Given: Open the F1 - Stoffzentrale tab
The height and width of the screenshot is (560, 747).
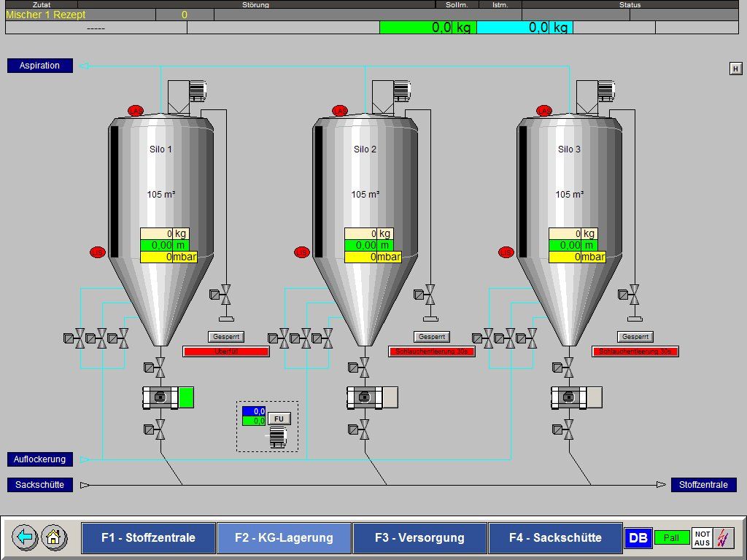Looking at the screenshot, I should click(148, 538).
